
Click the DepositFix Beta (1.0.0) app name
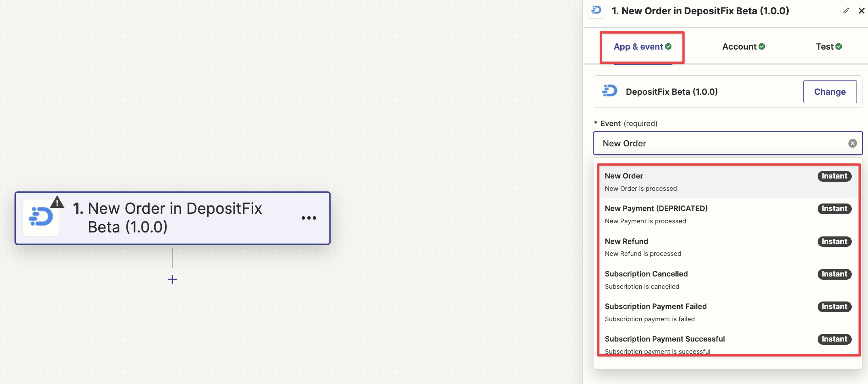click(672, 92)
